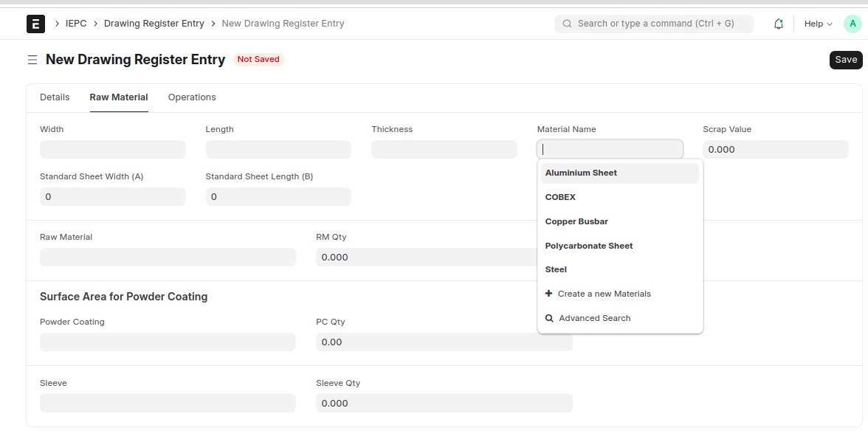Click the Width input field

[x=113, y=150]
